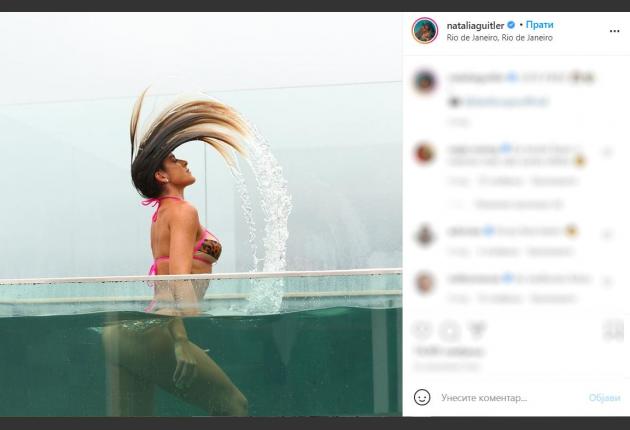Open the emoji picker for comments
The image size is (630, 430).
coord(422,397)
